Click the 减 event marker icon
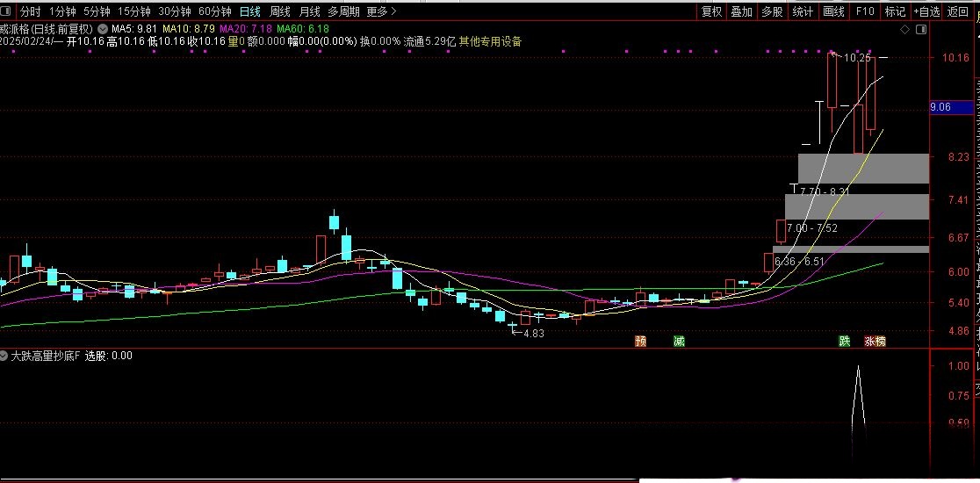This screenshot has width=980, height=483. [679, 341]
